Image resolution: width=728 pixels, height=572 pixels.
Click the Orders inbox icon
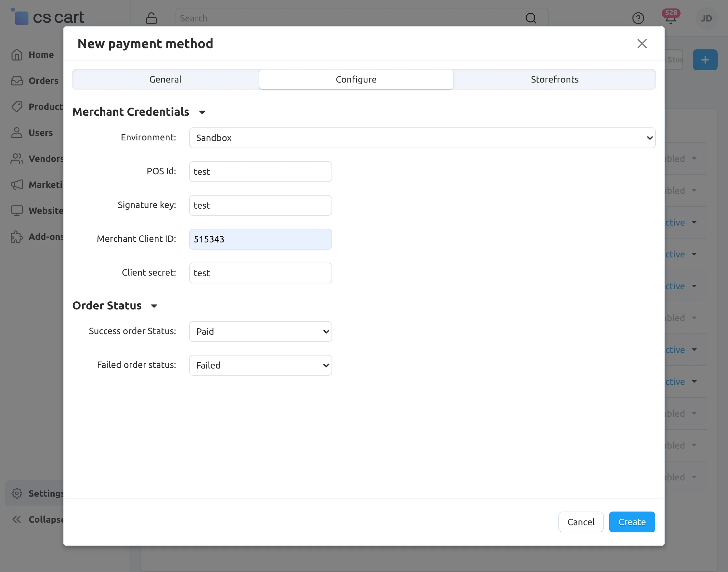click(17, 81)
